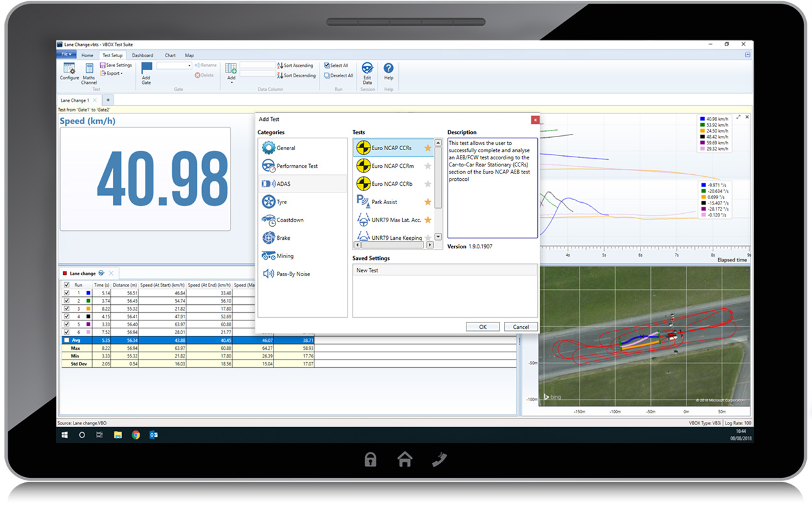Open the gate name dropdown

tap(189, 66)
